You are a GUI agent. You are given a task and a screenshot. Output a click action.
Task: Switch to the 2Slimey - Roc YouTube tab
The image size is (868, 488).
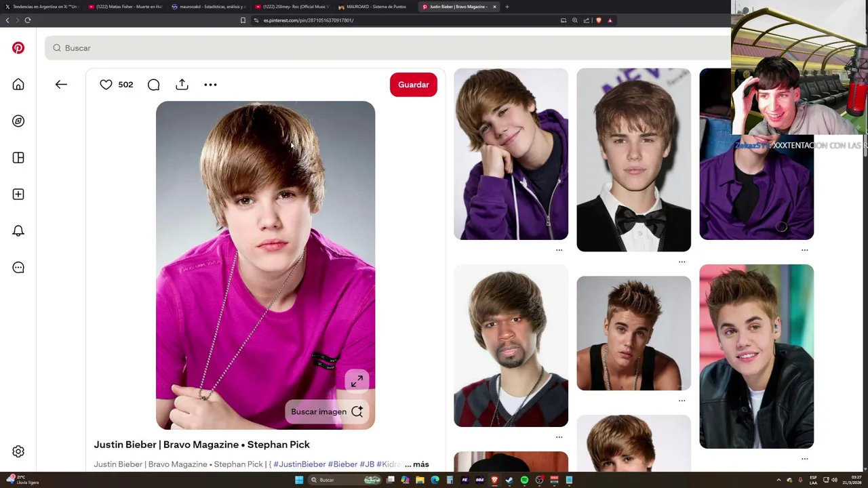coord(292,7)
